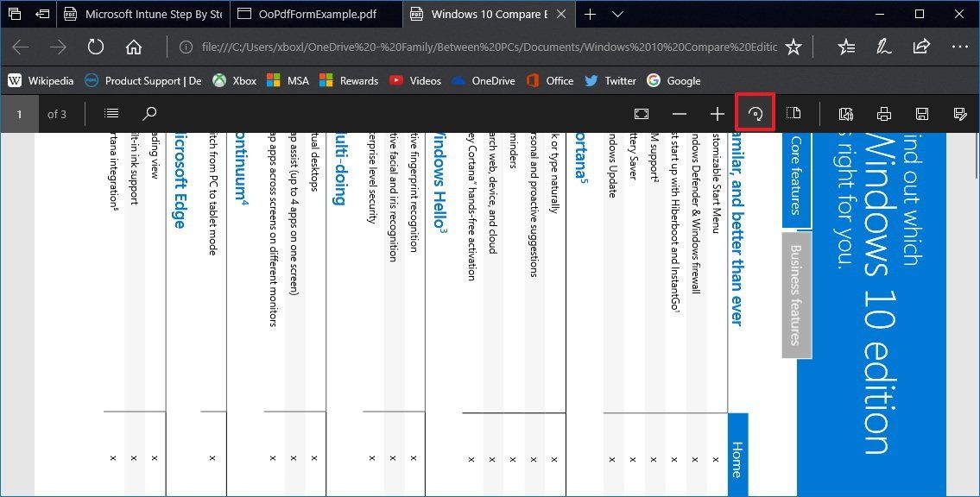The width and height of the screenshot is (980, 497).
Task: Click the Save as PDF icon
Action: (x=960, y=114)
